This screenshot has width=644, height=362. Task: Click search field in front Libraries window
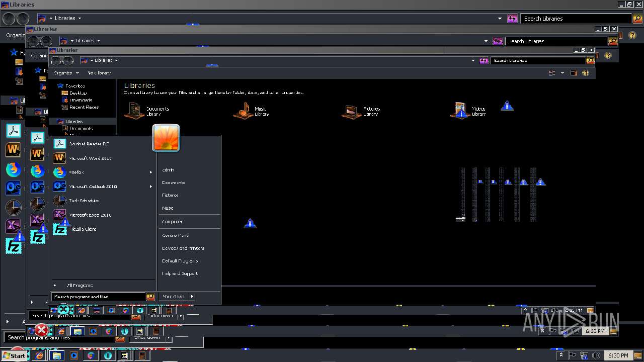538,60
